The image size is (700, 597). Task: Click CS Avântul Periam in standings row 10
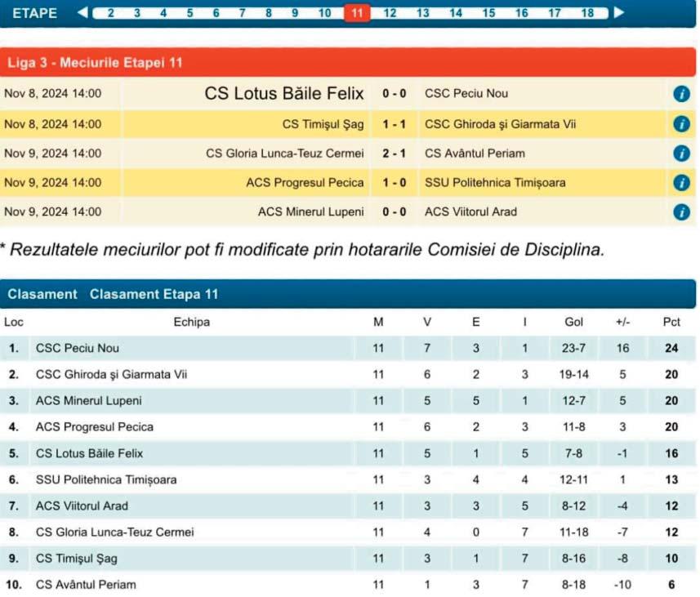click(x=86, y=585)
